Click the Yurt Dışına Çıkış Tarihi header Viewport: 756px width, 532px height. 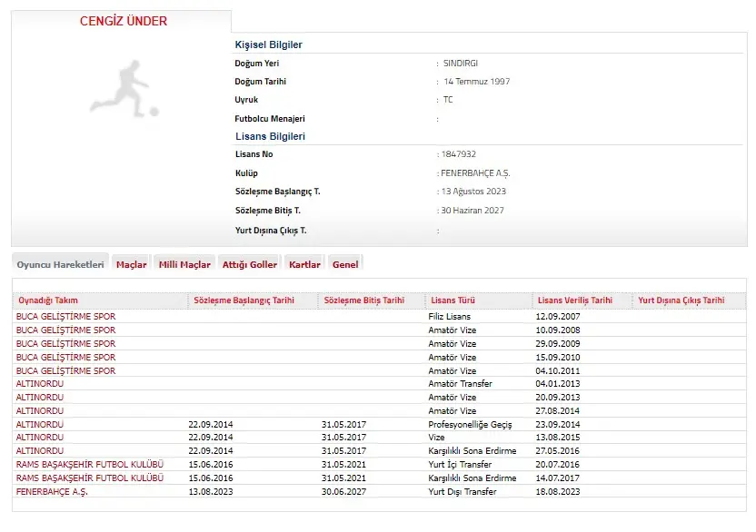coord(681,300)
